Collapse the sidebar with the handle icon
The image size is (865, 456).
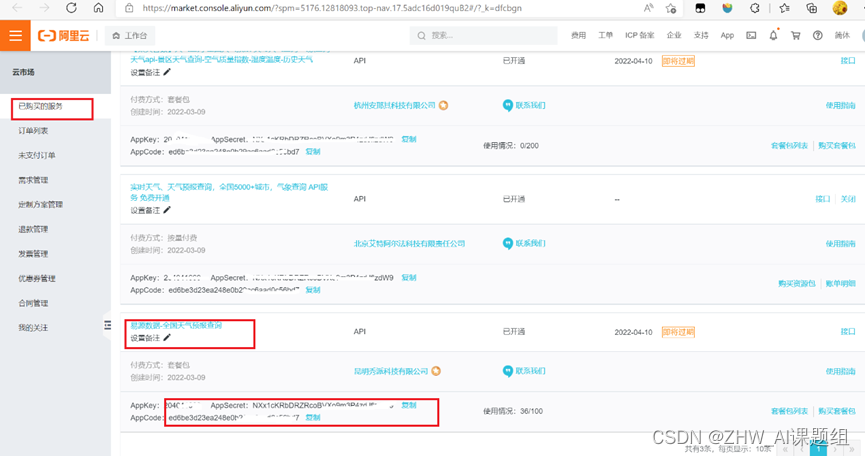click(x=108, y=325)
